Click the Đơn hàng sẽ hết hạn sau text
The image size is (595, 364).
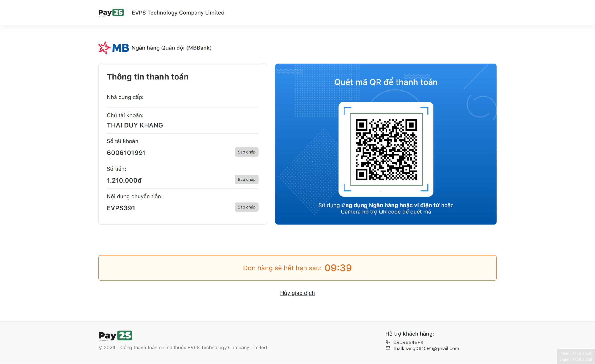tap(282, 268)
